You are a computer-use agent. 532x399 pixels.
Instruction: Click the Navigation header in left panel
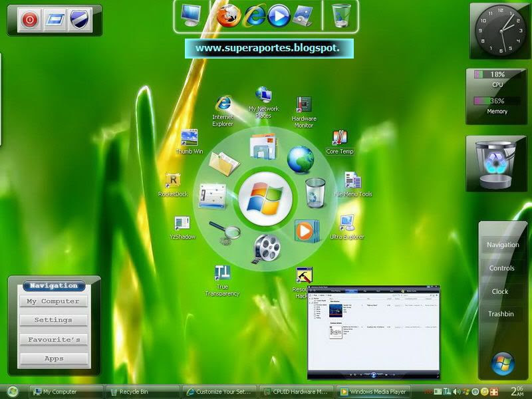[x=54, y=286]
